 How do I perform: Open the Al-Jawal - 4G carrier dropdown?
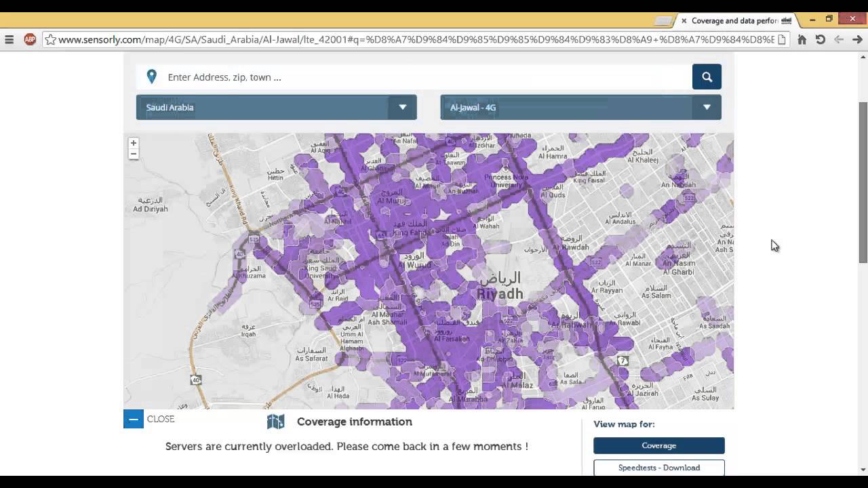tap(580, 107)
